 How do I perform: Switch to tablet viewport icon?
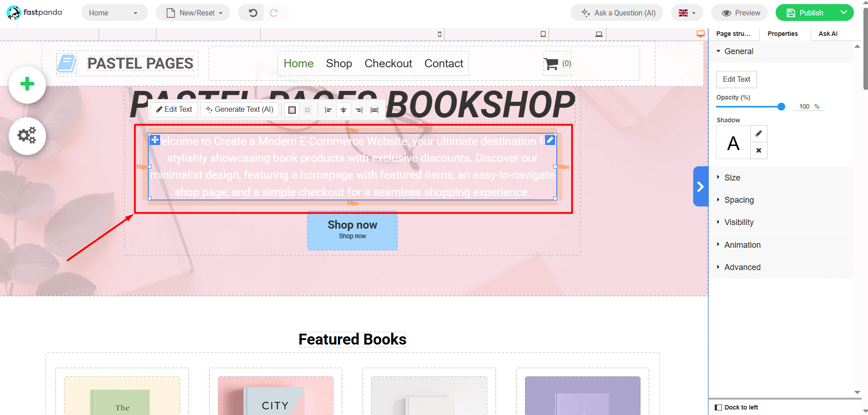543,34
